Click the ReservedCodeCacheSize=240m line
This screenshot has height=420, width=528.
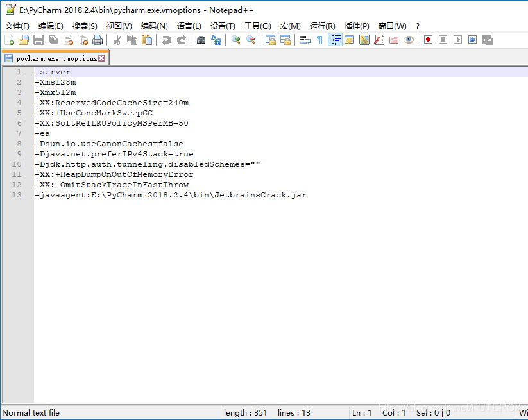tap(112, 103)
